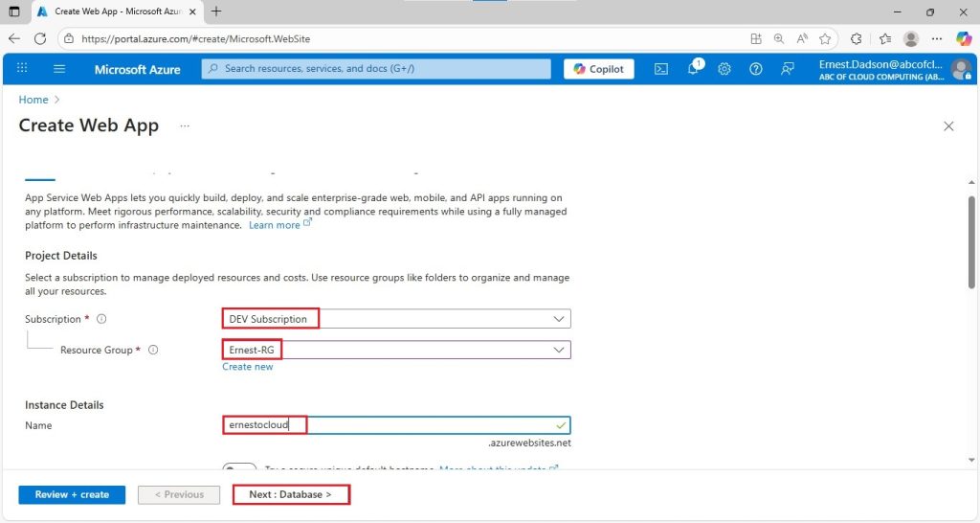Screen dimensions: 980x523
Task: Open the Azure portal hamburger menu
Action: click(x=59, y=69)
